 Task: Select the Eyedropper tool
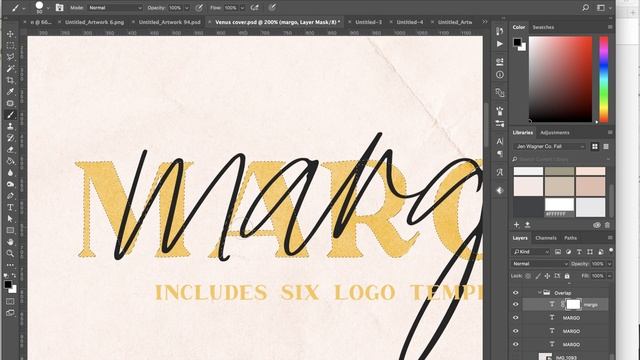click(x=10, y=91)
